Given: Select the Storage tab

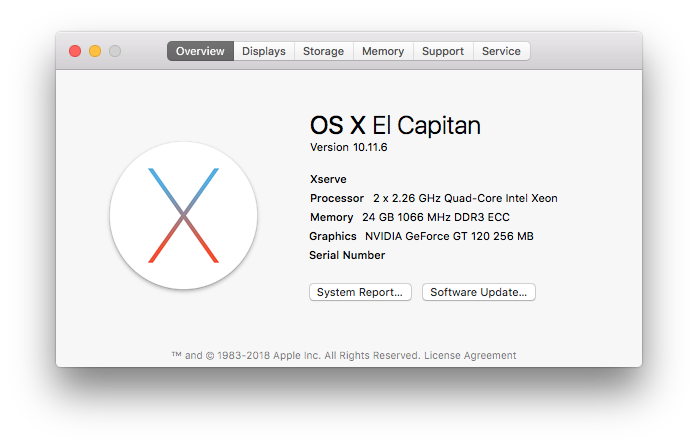Looking at the screenshot, I should [324, 51].
